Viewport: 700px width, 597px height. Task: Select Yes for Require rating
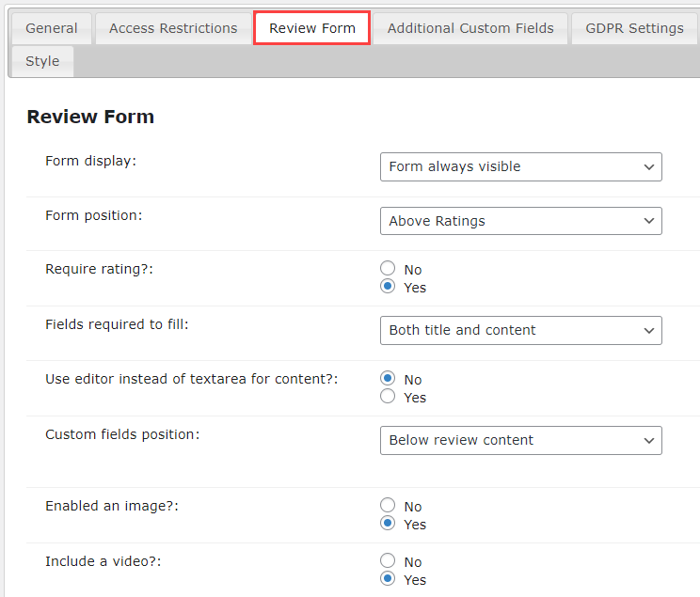tap(388, 287)
